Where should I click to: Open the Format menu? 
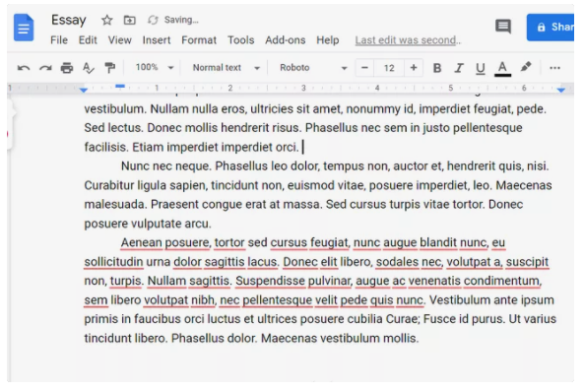click(x=199, y=40)
